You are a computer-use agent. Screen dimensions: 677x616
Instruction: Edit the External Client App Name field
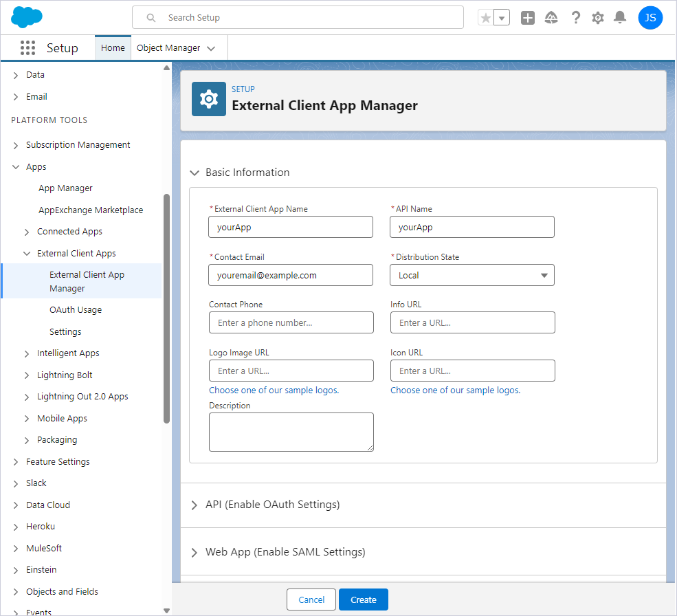291,228
